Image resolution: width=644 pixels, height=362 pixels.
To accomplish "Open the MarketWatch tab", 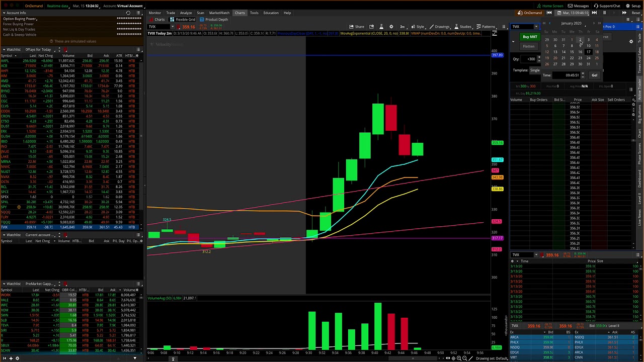I will [x=219, y=13].
